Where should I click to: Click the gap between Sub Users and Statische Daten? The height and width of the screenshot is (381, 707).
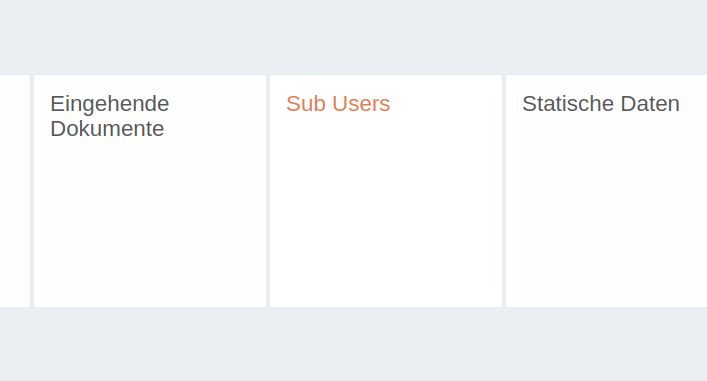click(504, 191)
